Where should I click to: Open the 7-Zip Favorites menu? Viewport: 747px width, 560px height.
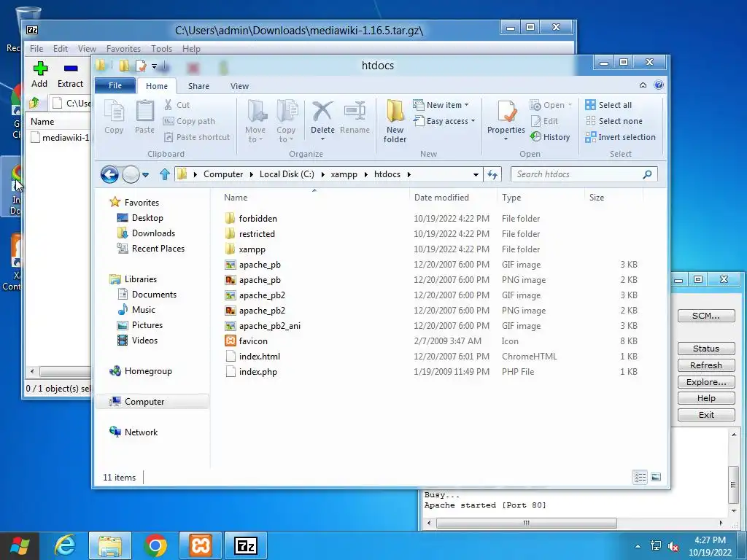pyautogui.click(x=123, y=49)
